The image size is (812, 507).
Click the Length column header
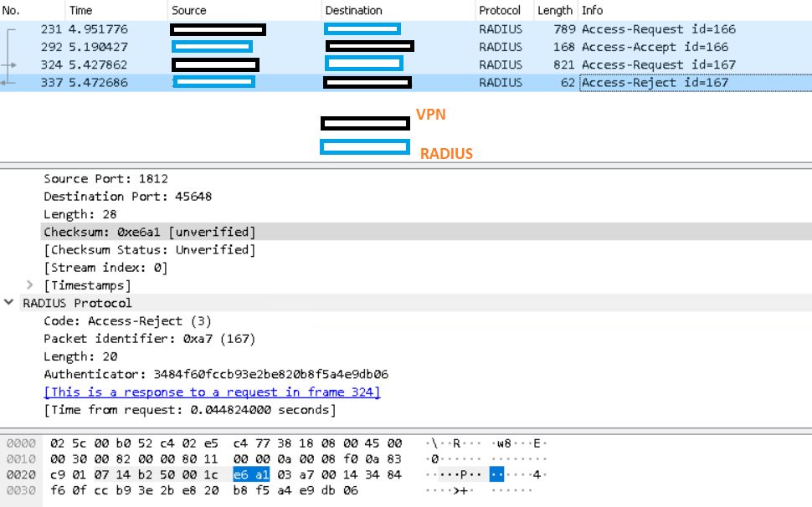[x=553, y=10]
